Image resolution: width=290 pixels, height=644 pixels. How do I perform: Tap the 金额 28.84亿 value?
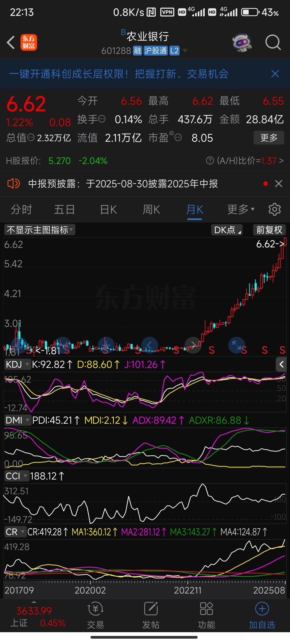coord(265,119)
